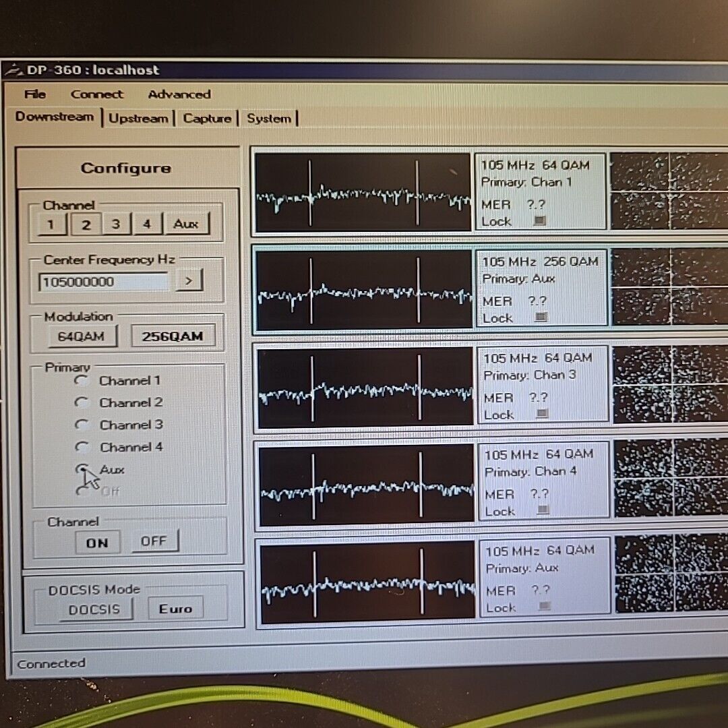Click the constellation plot in the bottom Aux row

672,574
